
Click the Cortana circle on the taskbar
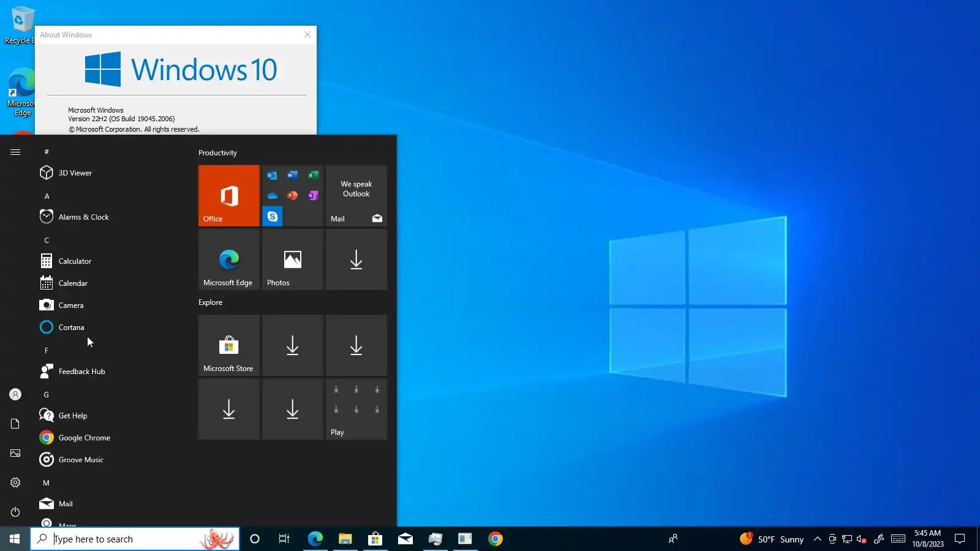(x=255, y=539)
